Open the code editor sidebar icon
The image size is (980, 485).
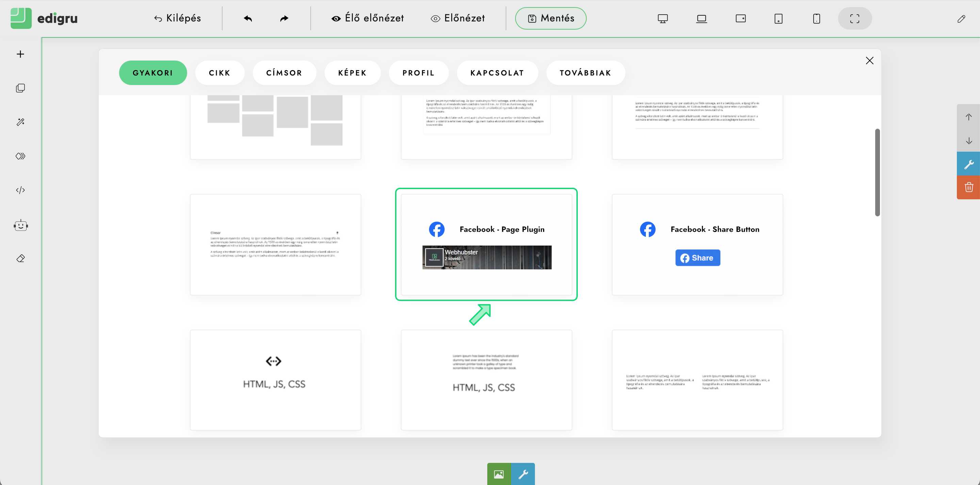point(20,190)
